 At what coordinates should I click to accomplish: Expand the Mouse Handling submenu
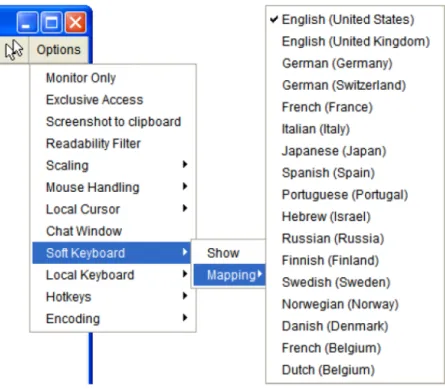[113, 187]
